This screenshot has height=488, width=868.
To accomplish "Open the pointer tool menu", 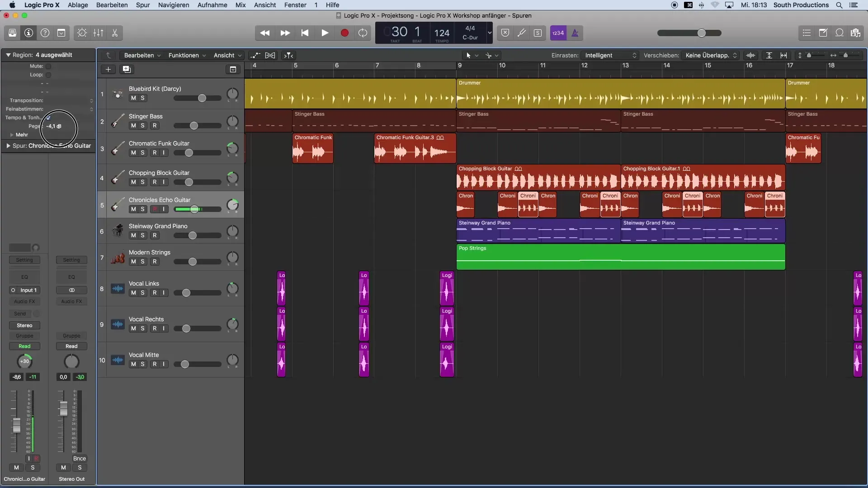I will (472, 56).
